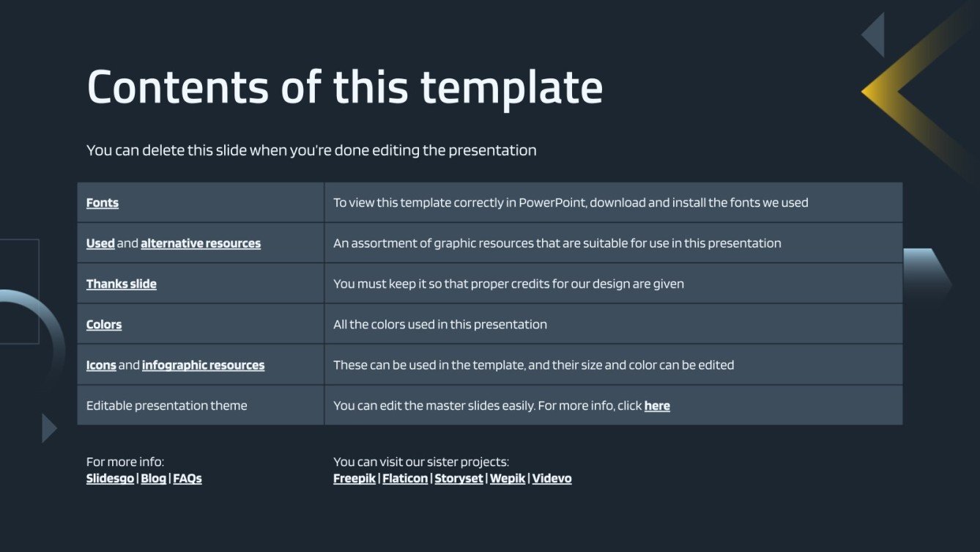The height and width of the screenshot is (552, 980).
Task: Open the Flaticon link
Action: 405,479
